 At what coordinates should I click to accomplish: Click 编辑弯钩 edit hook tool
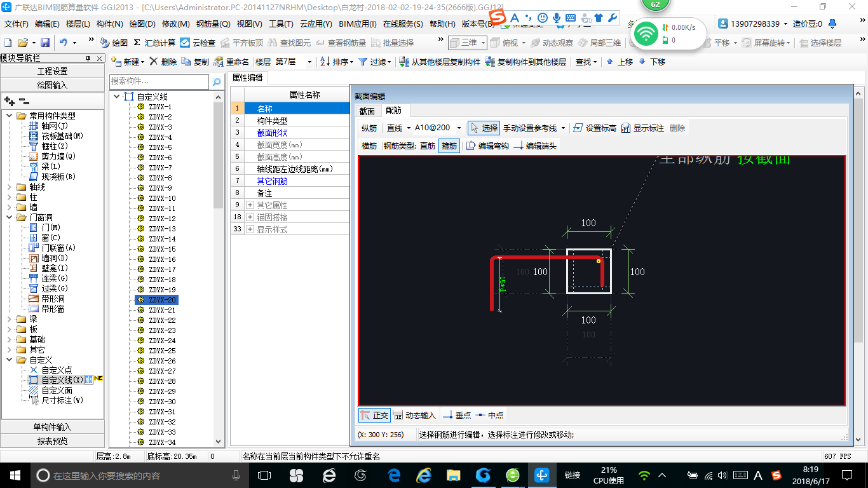[x=487, y=146]
